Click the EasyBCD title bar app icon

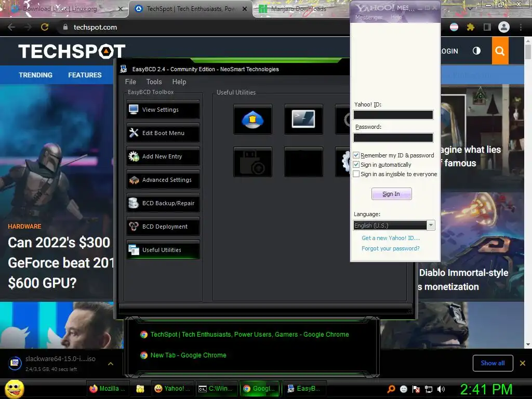(x=124, y=69)
